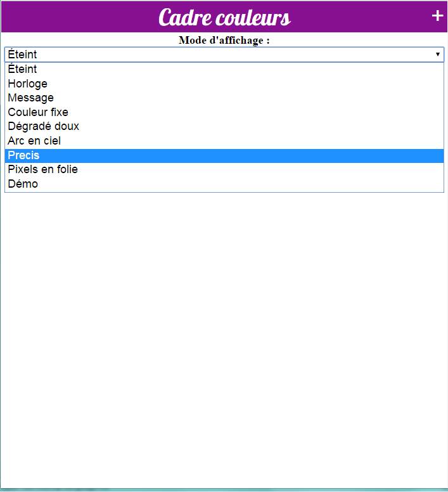Viewport: 448px width, 492px height.
Task: Click the plus icon in purple header
Action: point(437,16)
